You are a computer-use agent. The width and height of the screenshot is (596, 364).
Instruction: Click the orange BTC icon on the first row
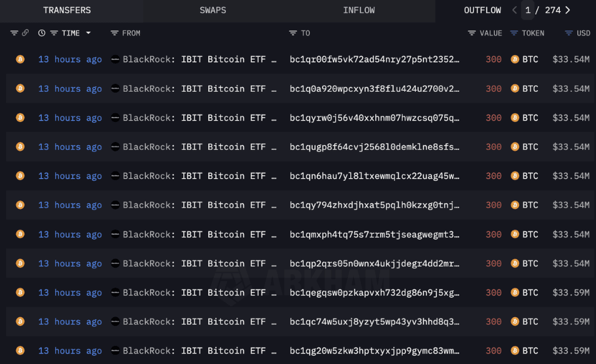click(20, 59)
